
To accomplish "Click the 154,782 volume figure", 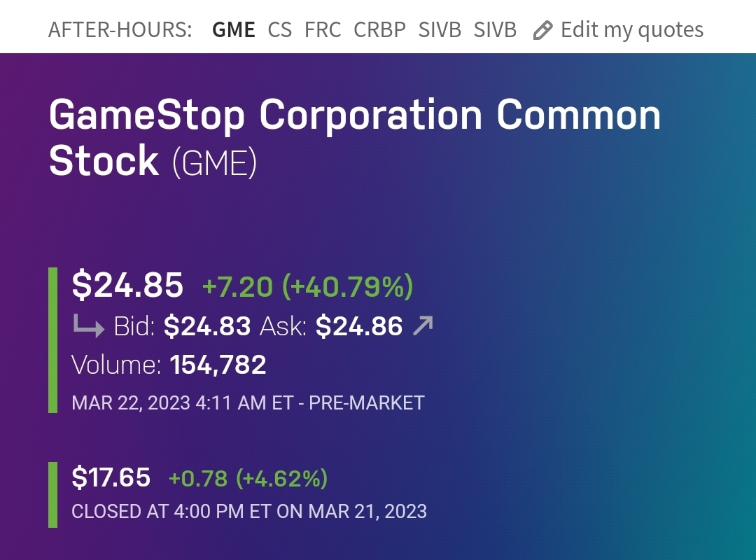I will tap(218, 365).
